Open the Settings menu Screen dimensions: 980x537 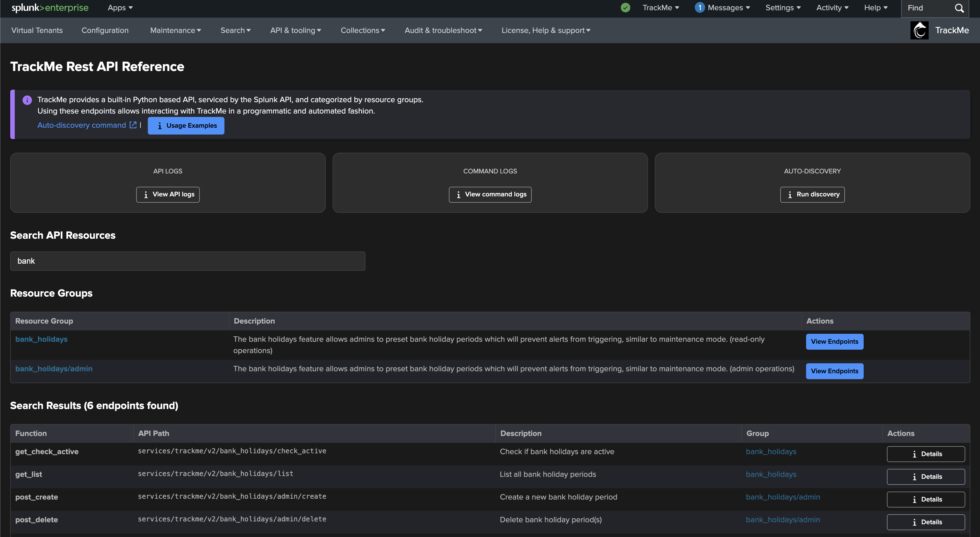(783, 8)
